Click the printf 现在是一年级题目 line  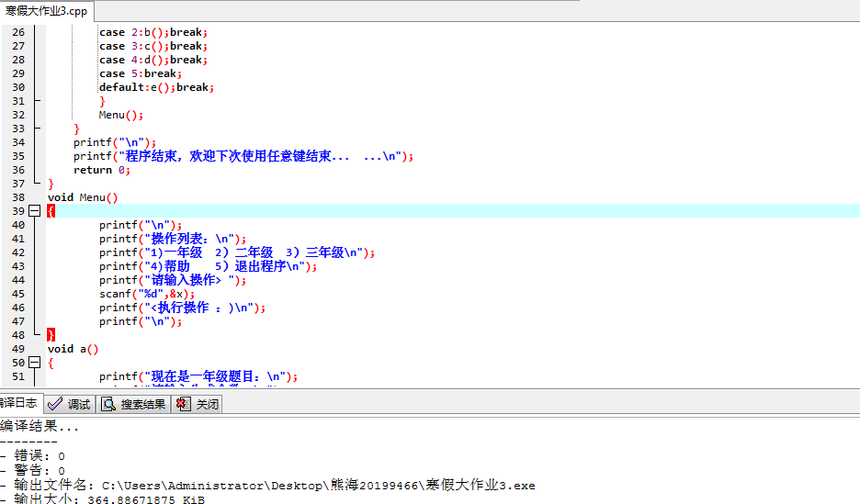coord(198,376)
